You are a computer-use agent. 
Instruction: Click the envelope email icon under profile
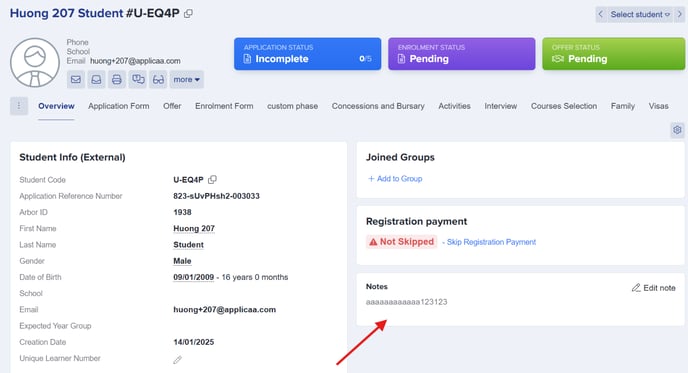[76, 79]
